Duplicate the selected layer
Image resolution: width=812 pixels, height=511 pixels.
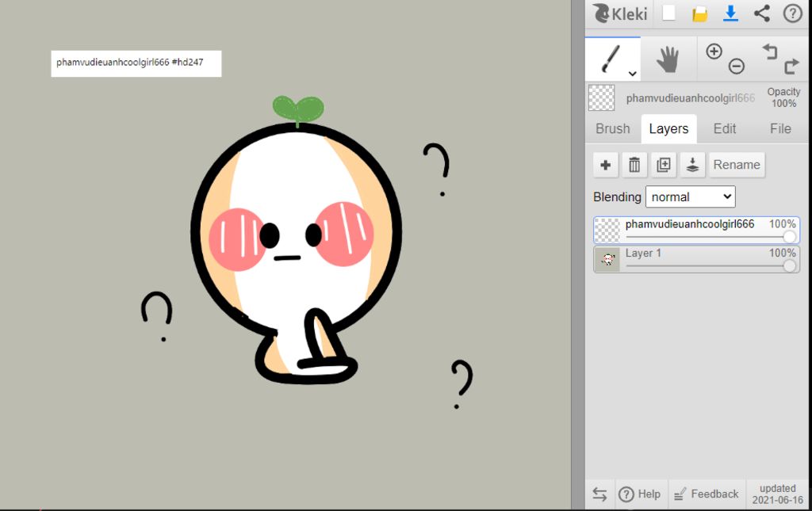[x=664, y=165]
